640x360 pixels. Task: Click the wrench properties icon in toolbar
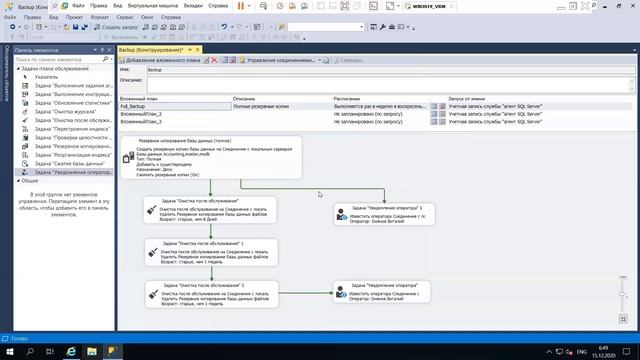382,27
